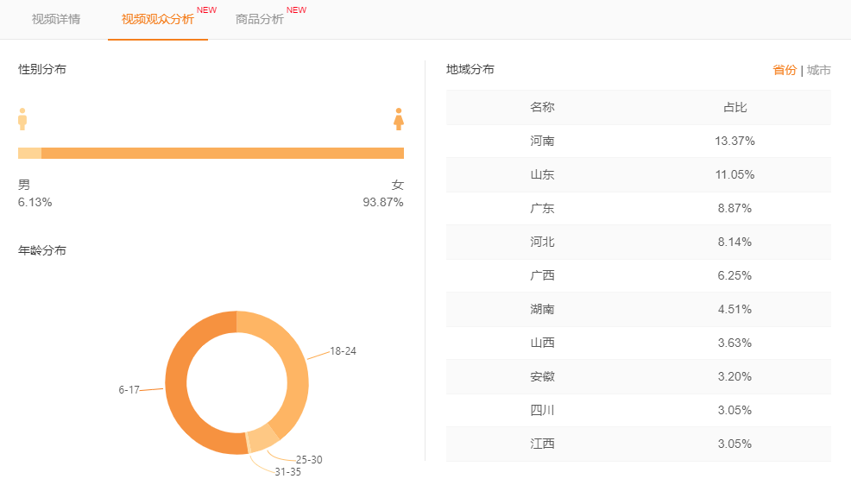Switch to the 商品分析 tab
The image size is (851, 504).
tap(260, 19)
